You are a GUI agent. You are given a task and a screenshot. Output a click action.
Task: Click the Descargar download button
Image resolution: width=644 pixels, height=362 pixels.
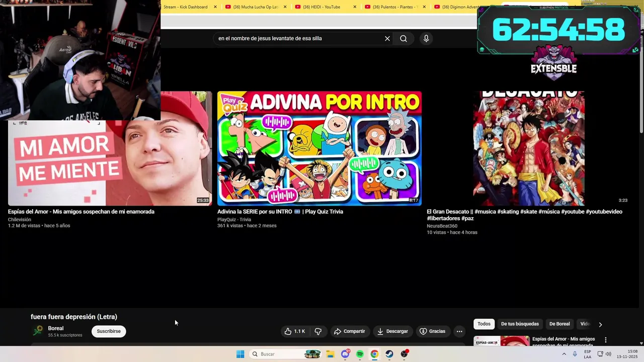[x=392, y=331]
